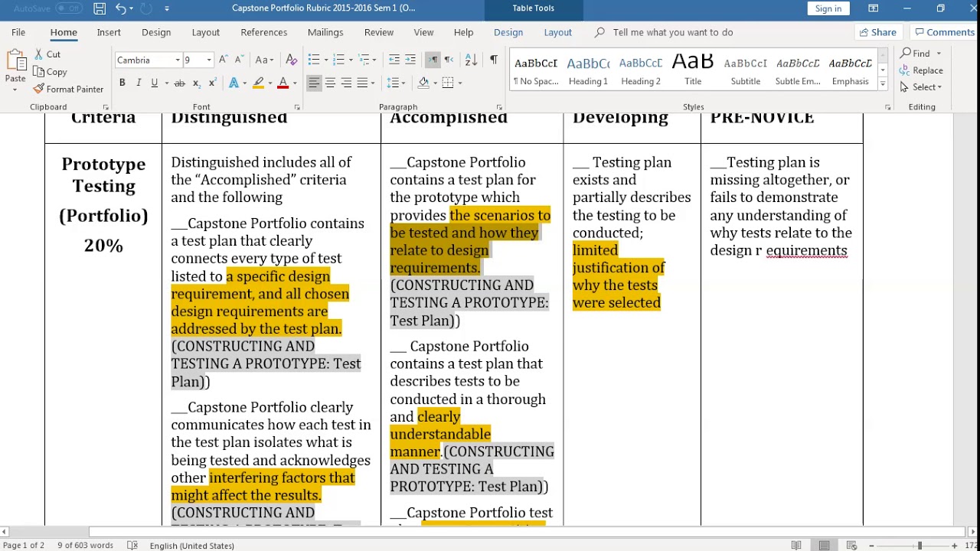This screenshot has height=551, width=980.
Task: Click zoom out minus button
Action: click(x=872, y=546)
